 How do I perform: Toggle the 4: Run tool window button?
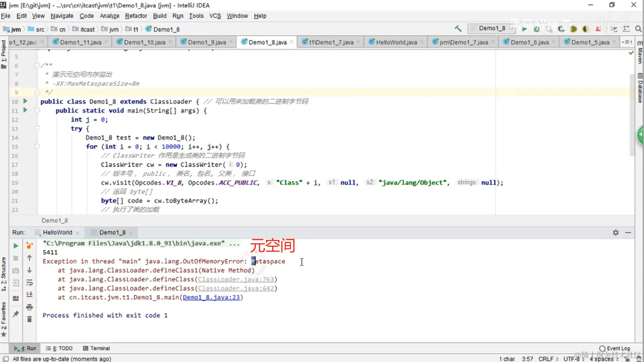click(x=25, y=348)
